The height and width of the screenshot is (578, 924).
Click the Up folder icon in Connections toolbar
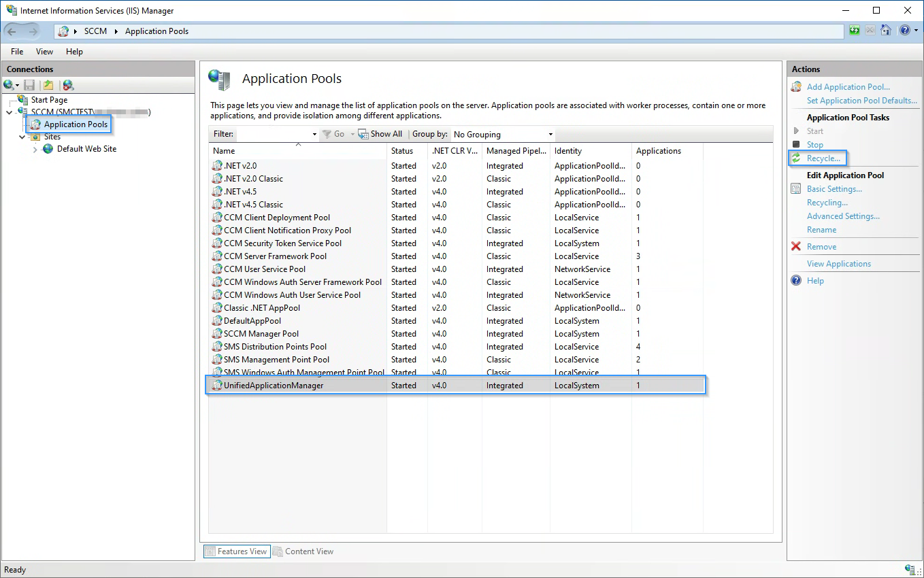[x=48, y=85]
